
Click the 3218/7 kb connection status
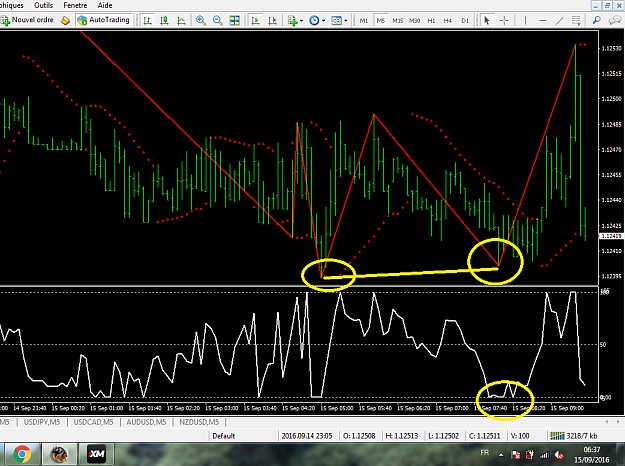point(574,436)
